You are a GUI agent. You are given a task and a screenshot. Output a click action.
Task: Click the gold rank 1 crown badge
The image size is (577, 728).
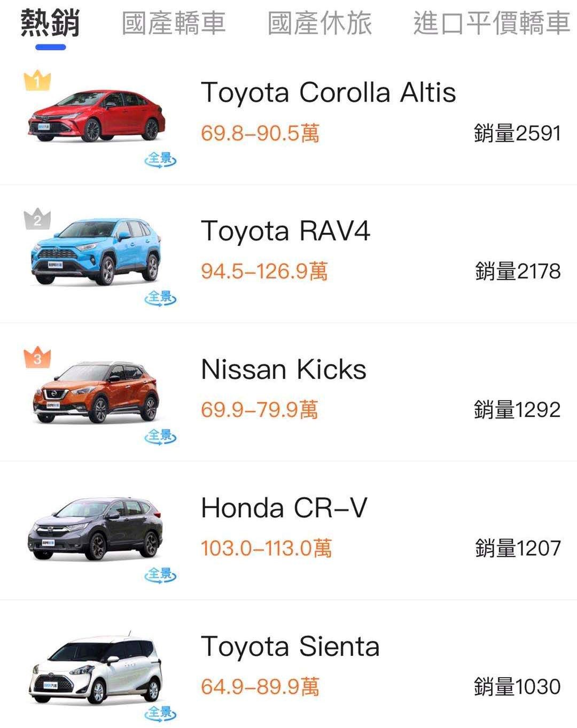pos(37,81)
